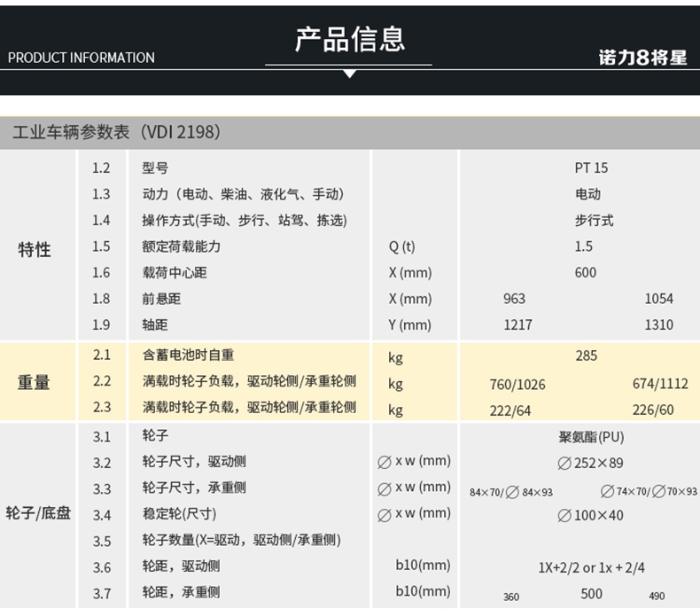Select the 760/1026 wheel load value
Screen dimensions: 700x609
pyautogui.click(x=517, y=384)
